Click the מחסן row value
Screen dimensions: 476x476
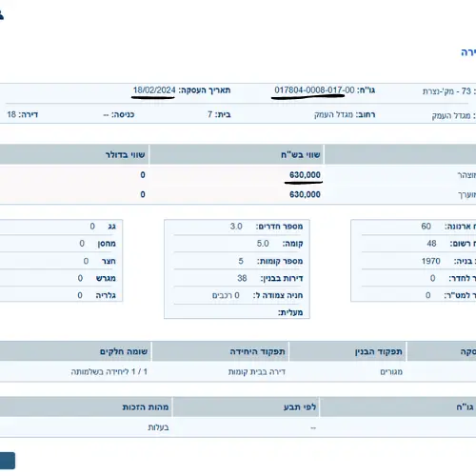[82, 244]
